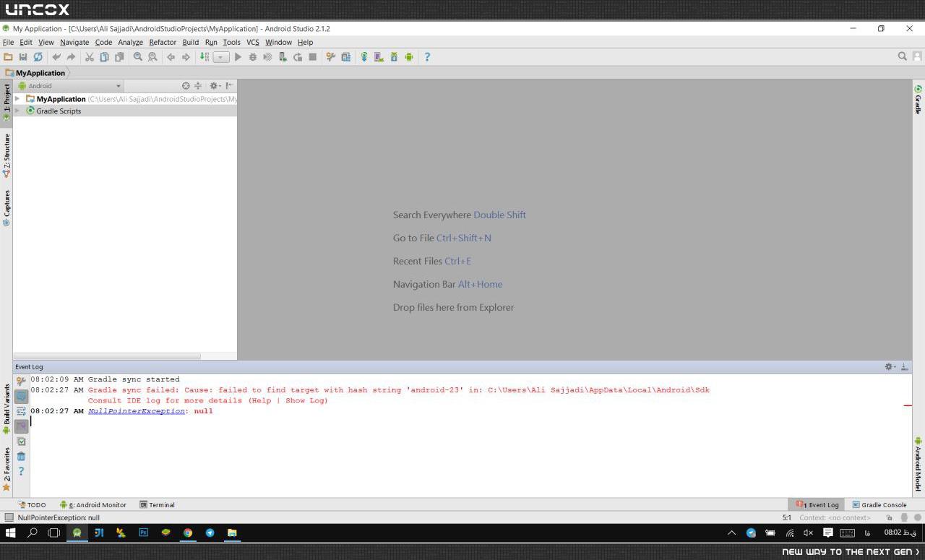The height and width of the screenshot is (560, 925).
Task: Open the File menu
Action: click(x=8, y=42)
